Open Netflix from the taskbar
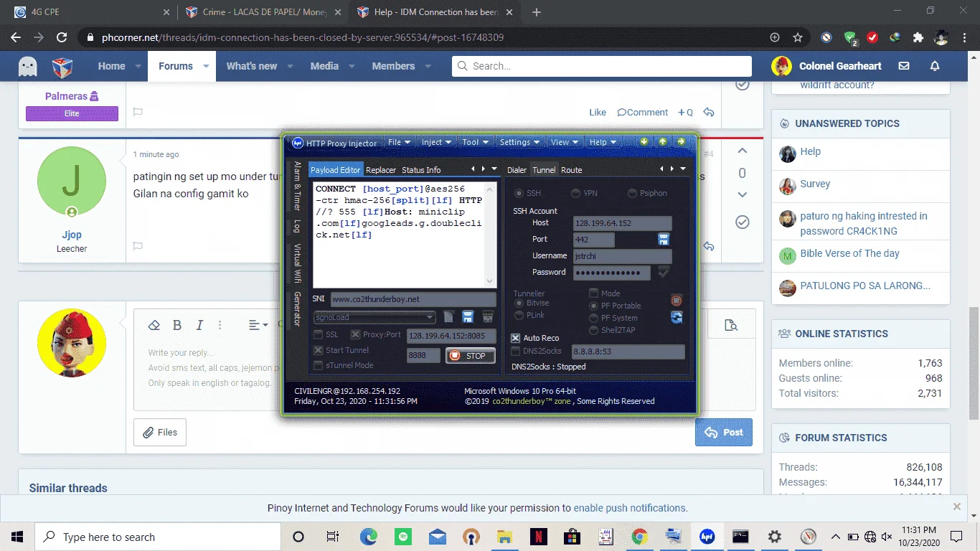The width and height of the screenshot is (980, 551). pos(538,537)
